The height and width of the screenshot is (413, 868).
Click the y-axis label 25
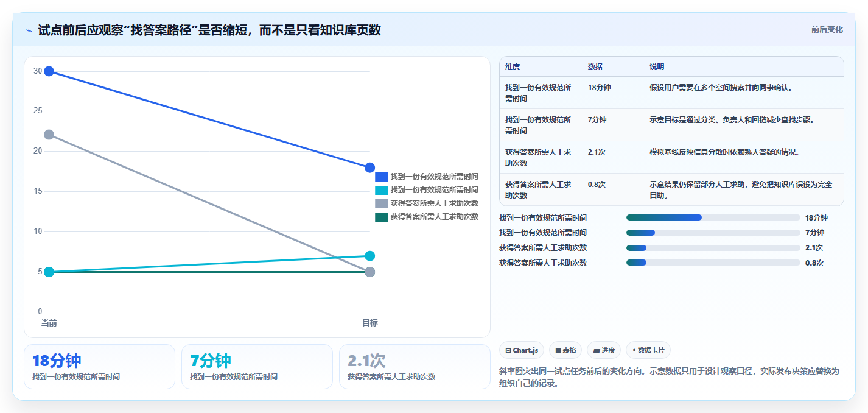pos(38,111)
